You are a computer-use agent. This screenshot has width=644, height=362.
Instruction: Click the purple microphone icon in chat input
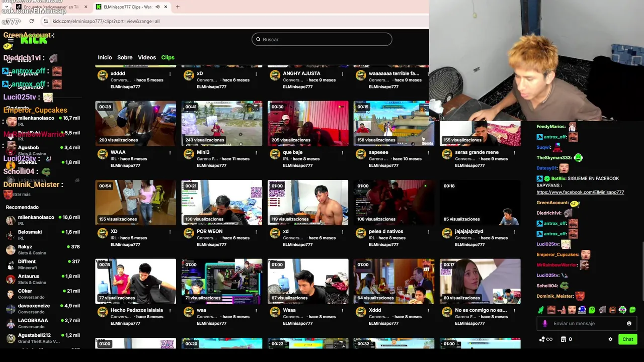coord(545,324)
